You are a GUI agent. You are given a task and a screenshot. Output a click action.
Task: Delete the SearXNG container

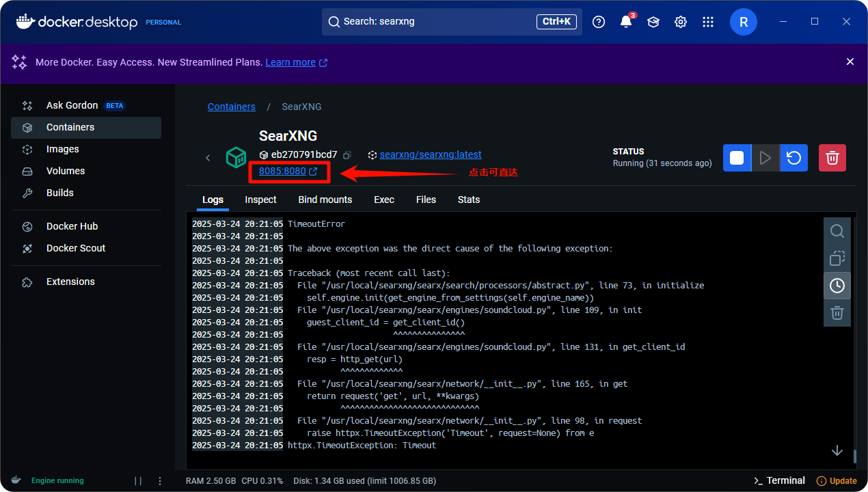pyautogui.click(x=832, y=158)
